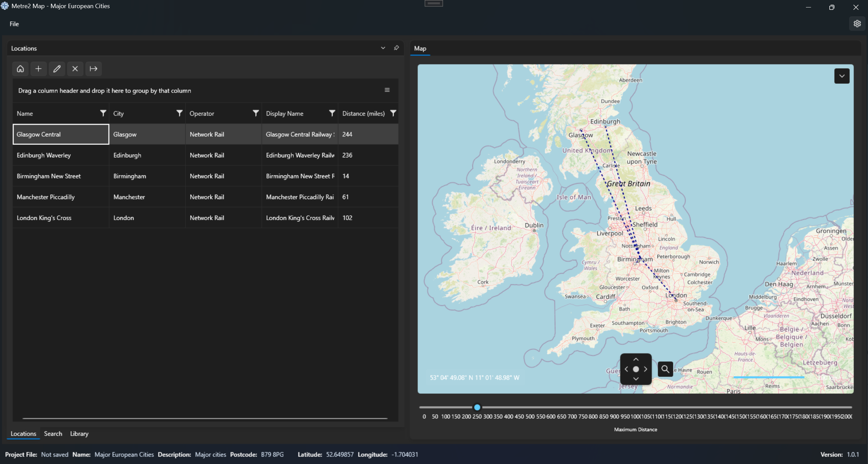Export locations with the arrow icon
The image size is (868, 464).
[x=93, y=69]
